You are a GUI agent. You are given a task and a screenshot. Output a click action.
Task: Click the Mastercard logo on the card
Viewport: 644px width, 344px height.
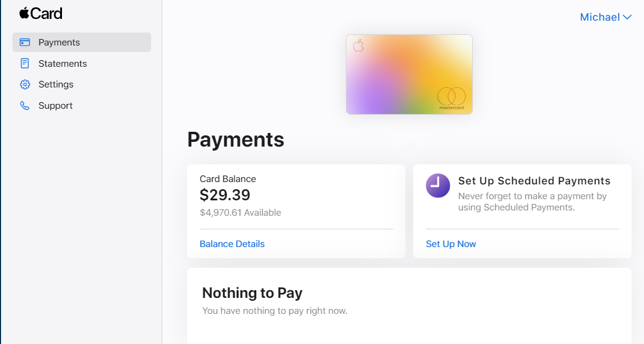tap(452, 97)
